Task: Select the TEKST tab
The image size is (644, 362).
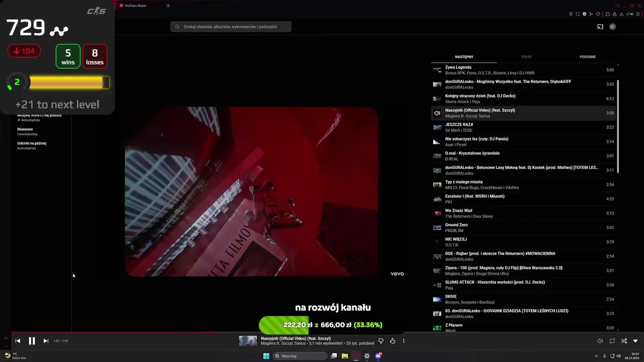Action: (x=526, y=57)
